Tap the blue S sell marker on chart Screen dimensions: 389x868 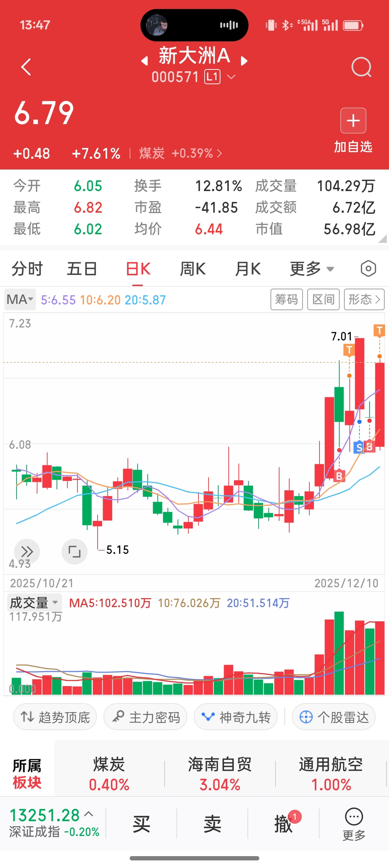click(359, 447)
